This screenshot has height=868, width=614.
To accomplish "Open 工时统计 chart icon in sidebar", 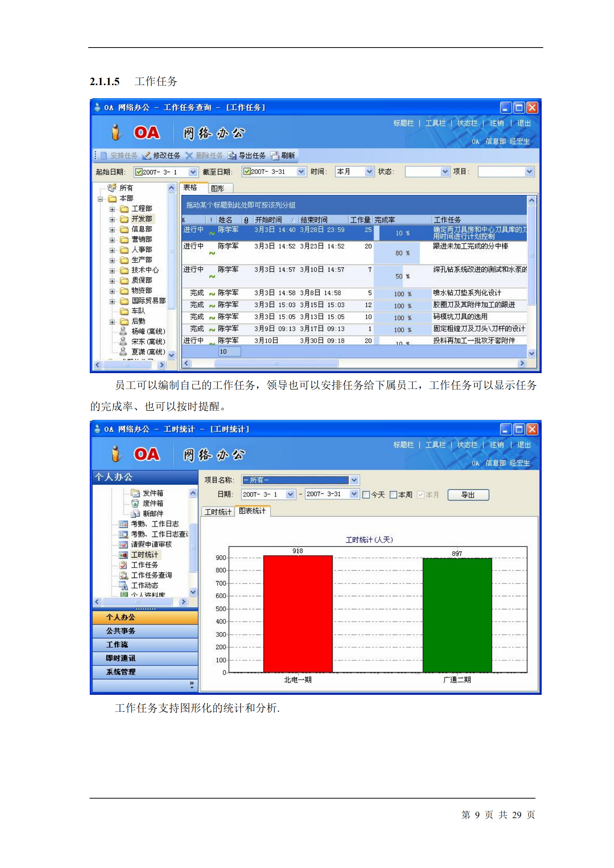I will 123,555.
